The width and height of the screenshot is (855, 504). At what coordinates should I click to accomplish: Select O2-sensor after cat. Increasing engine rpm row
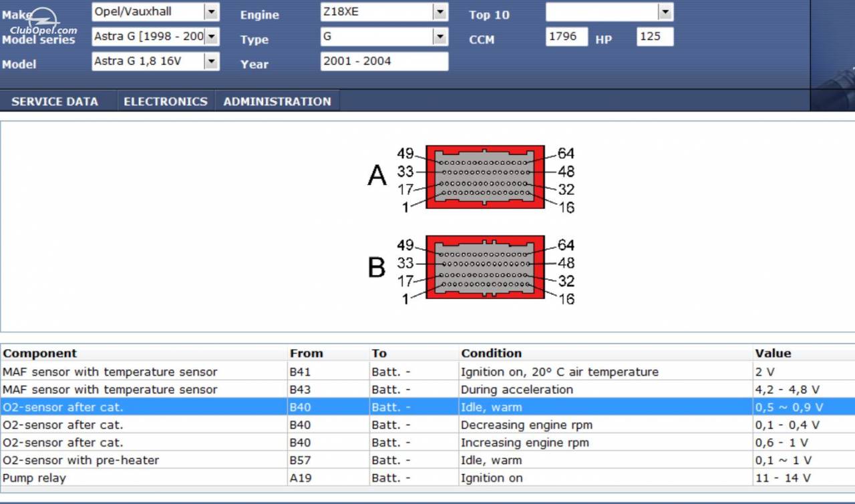(x=427, y=443)
